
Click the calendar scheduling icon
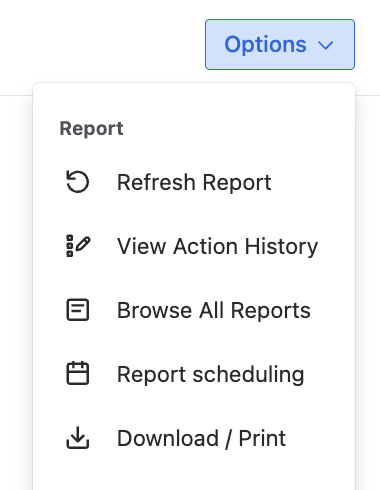78,373
